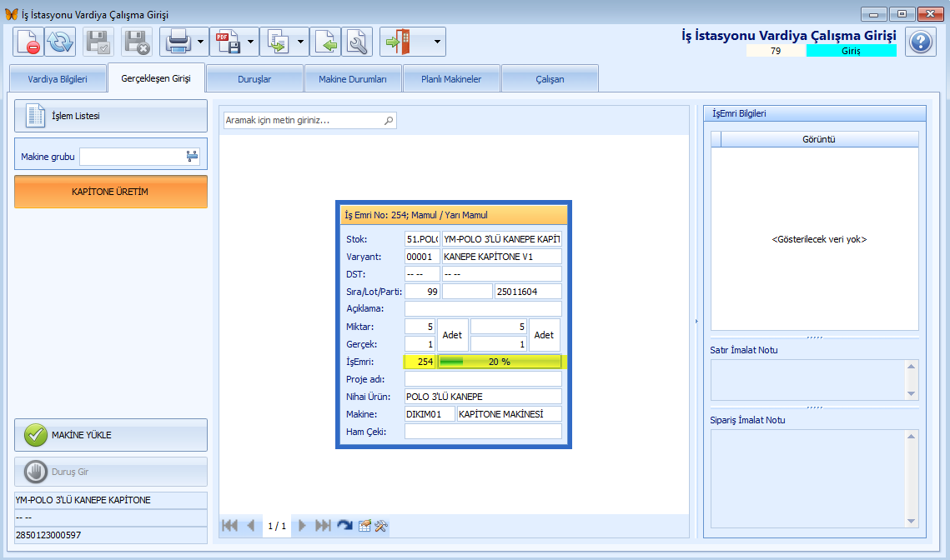Viewport: 950px width, 560px height.
Task: Click the Nihai Ürün field POLO 3'LÜ KANEPE
Action: tap(483, 397)
